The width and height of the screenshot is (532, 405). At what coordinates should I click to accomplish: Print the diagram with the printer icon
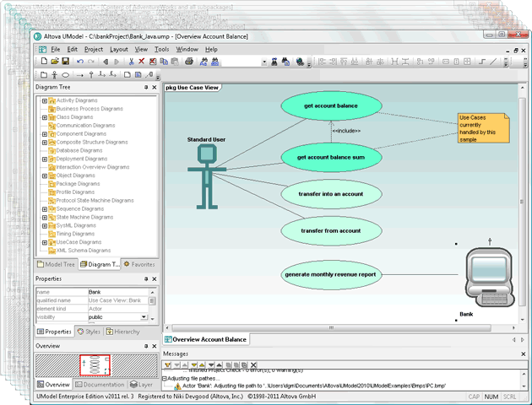189,62
